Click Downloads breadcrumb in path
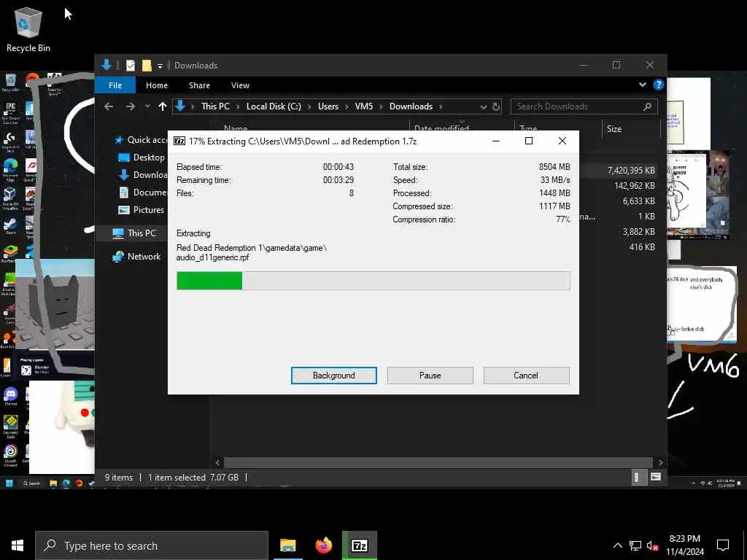The width and height of the screenshot is (747, 560). click(411, 106)
